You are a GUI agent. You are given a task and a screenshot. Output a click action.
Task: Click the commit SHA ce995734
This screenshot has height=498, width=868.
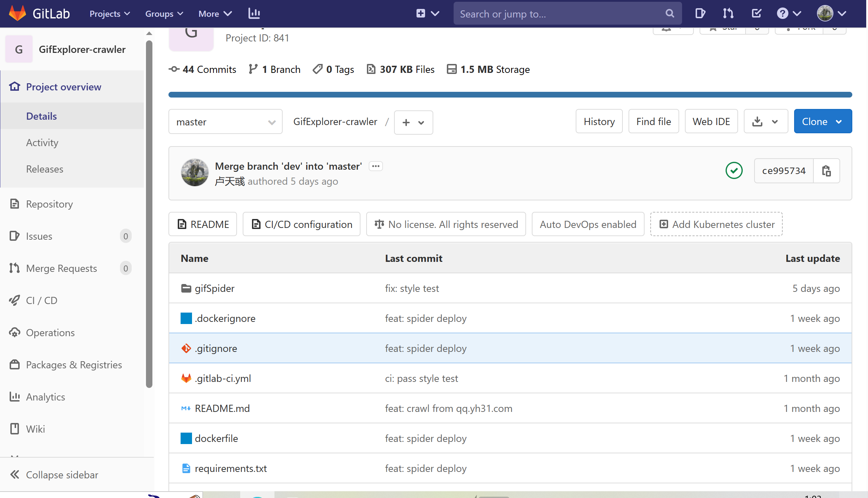pyautogui.click(x=784, y=171)
